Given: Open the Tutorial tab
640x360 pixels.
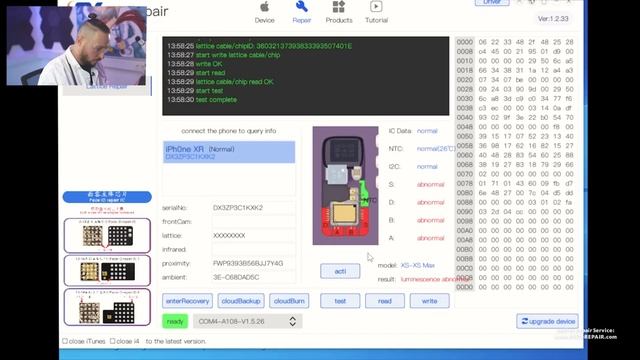Looking at the screenshot, I should pos(376,13).
